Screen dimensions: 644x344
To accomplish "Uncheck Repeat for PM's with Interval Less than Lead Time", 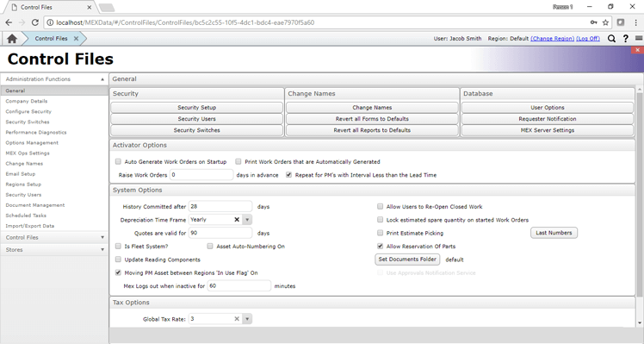I will [288, 175].
